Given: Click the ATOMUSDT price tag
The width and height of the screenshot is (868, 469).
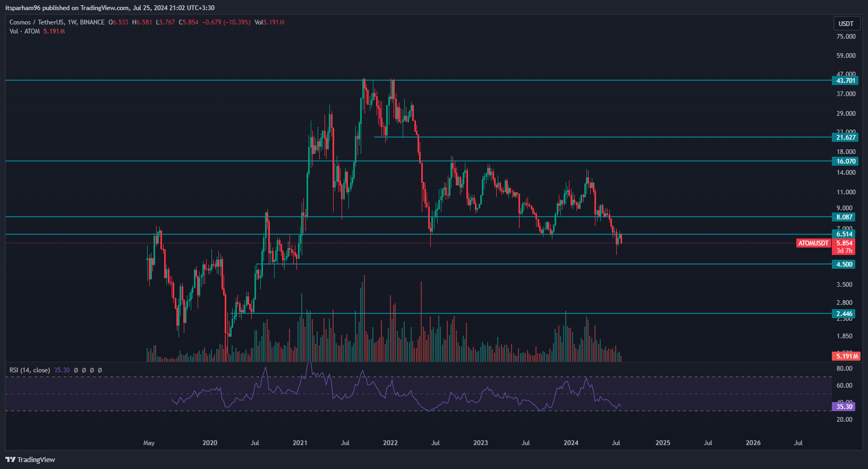Looking at the screenshot, I should pos(814,243).
